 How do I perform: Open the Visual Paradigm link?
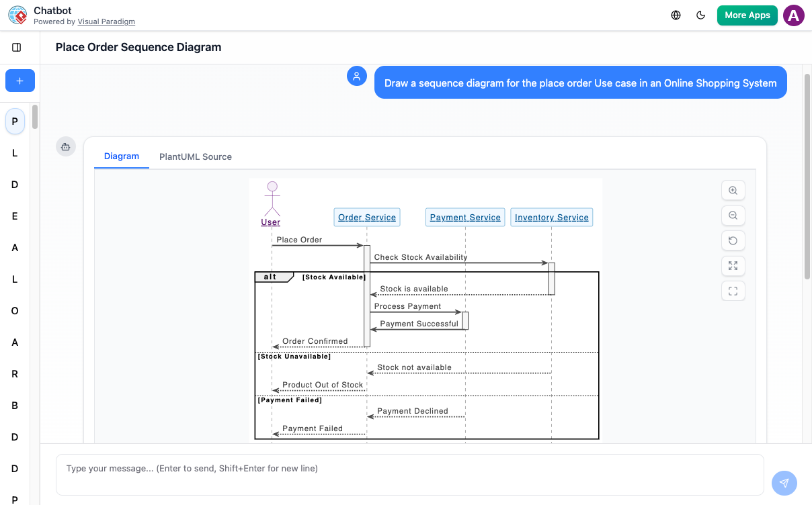106,21
